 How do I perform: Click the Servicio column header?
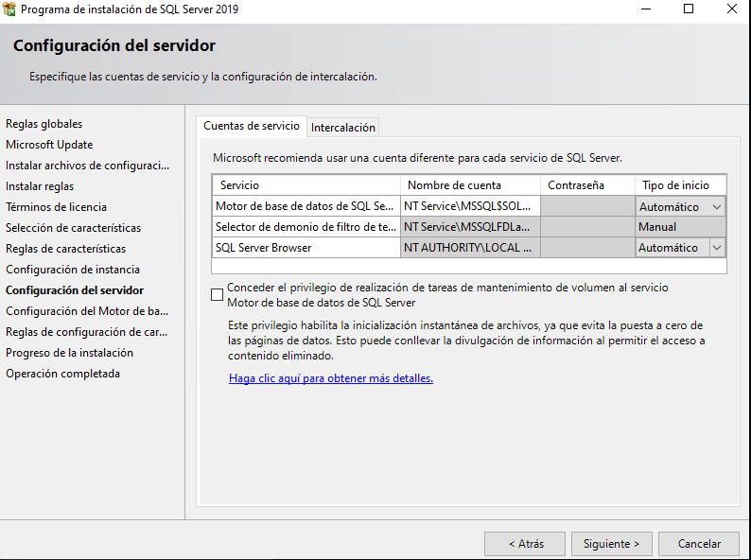[x=306, y=185]
